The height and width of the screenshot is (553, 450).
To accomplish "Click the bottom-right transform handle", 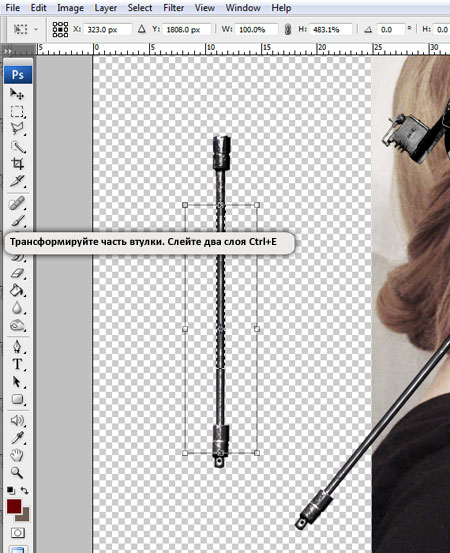I will click(x=257, y=453).
